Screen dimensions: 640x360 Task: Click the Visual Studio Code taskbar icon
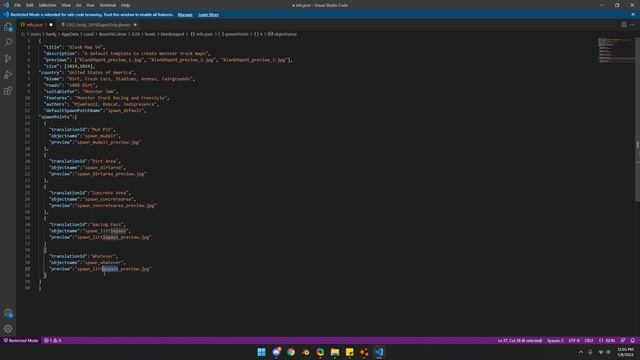(379, 352)
